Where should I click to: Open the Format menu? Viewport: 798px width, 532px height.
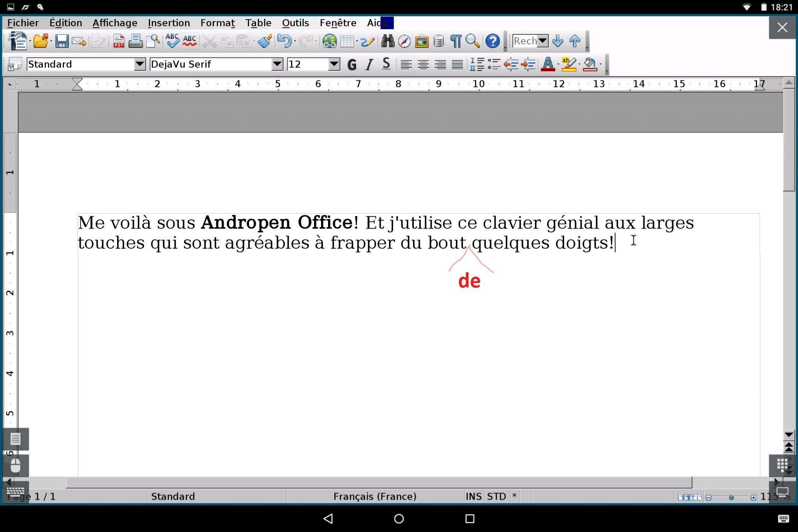(217, 23)
